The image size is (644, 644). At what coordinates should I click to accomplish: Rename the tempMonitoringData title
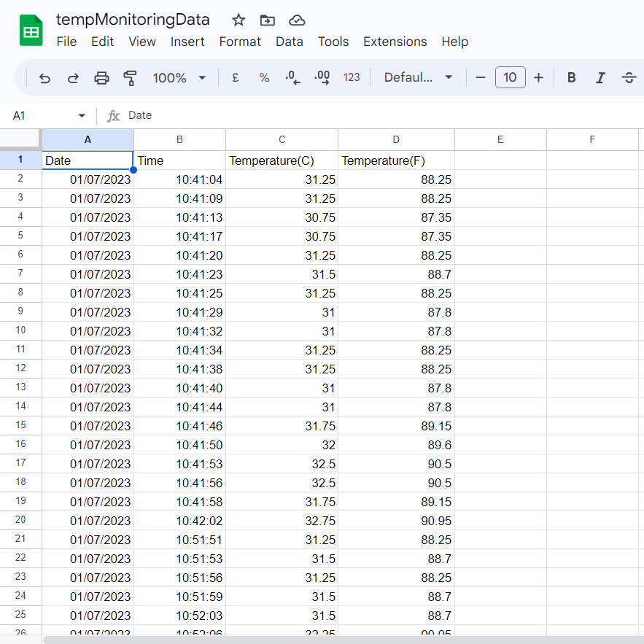[x=133, y=20]
